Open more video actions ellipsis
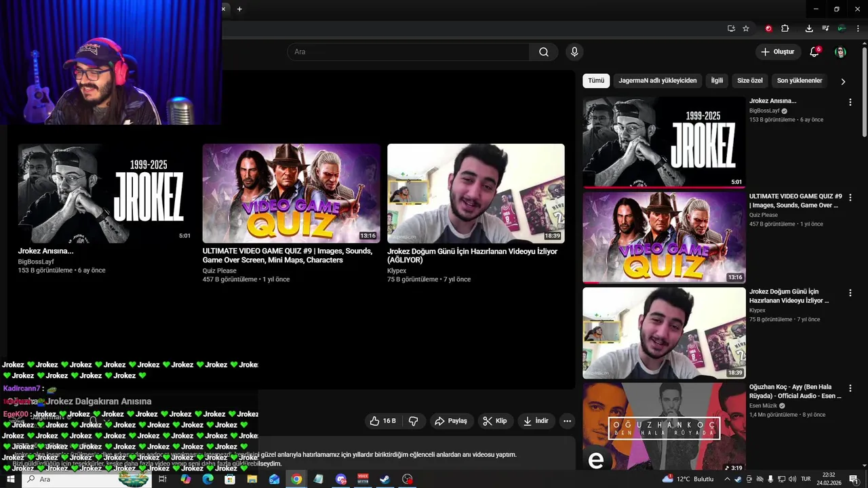 tap(567, 421)
